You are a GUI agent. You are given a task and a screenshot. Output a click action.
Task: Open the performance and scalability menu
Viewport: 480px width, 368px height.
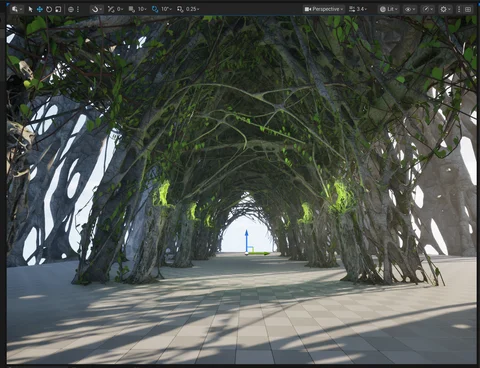click(x=427, y=9)
